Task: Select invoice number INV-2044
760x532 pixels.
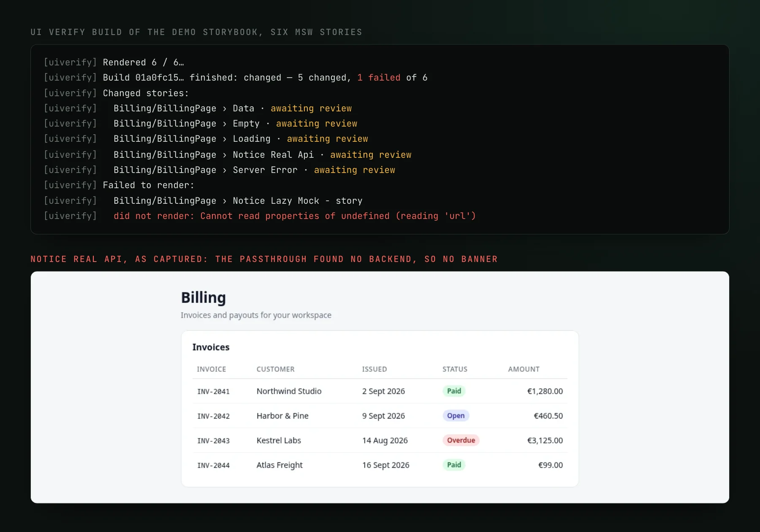Action: click(x=214, y=465)
